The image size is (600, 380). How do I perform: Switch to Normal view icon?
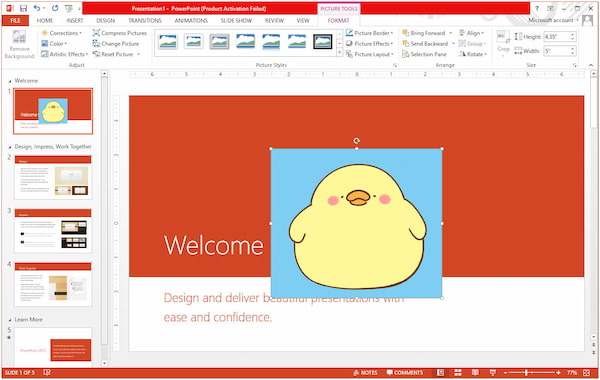point(440,373)
